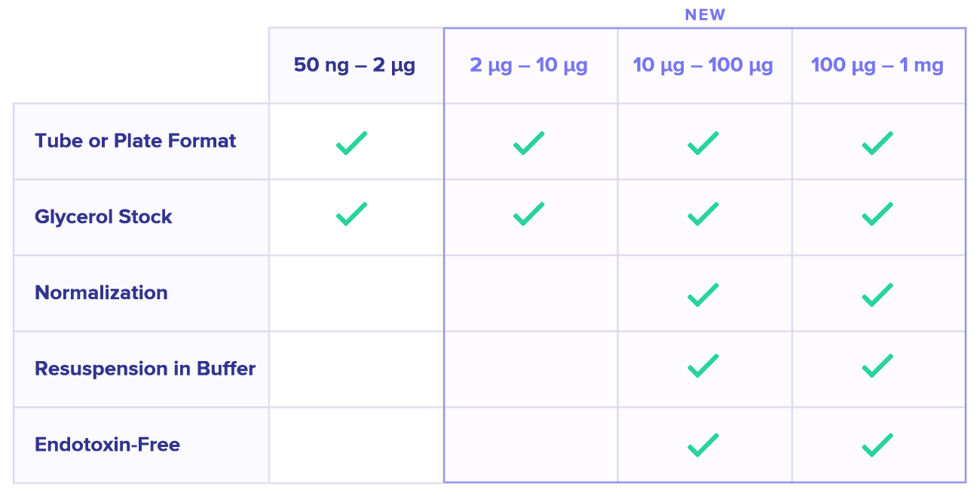Click Glycerol Stock checkmark under 2 µg – 10 µg
The height and width of the screenshot is (499, 980).
528,214
